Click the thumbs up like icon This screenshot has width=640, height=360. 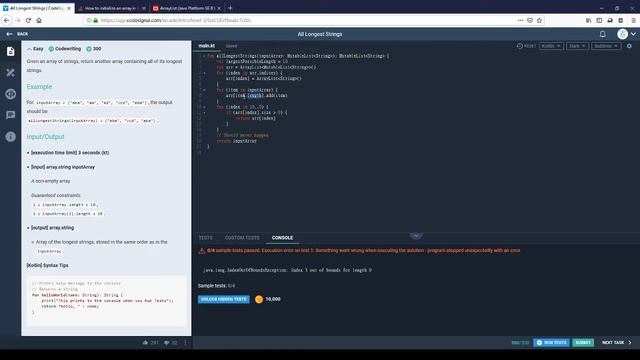click(x=145, y=342)
